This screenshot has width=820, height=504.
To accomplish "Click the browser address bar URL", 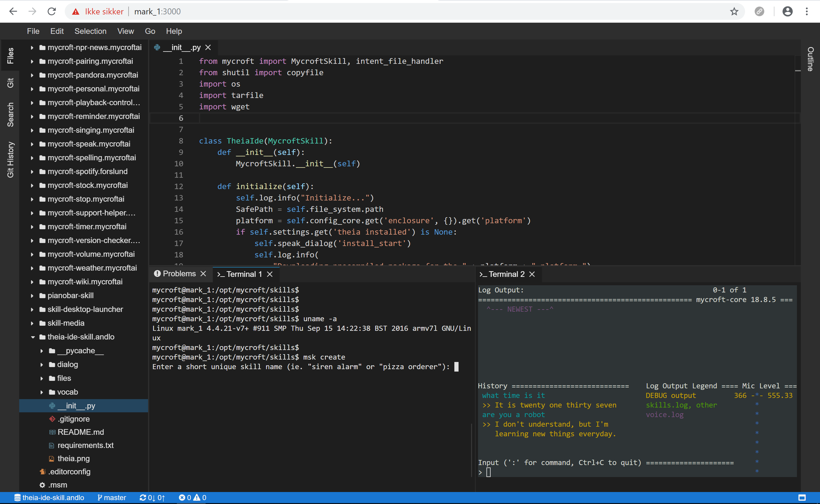I will point(157,12).
